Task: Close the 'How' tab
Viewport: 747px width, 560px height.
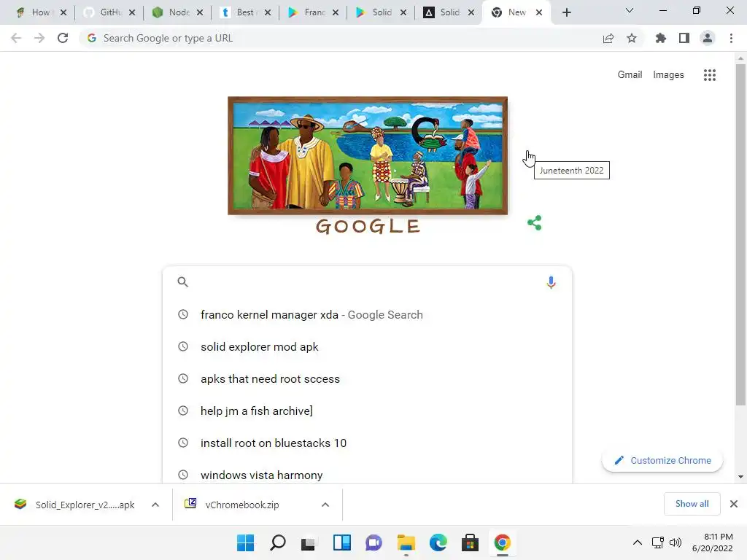Action: tap(63, 12)
